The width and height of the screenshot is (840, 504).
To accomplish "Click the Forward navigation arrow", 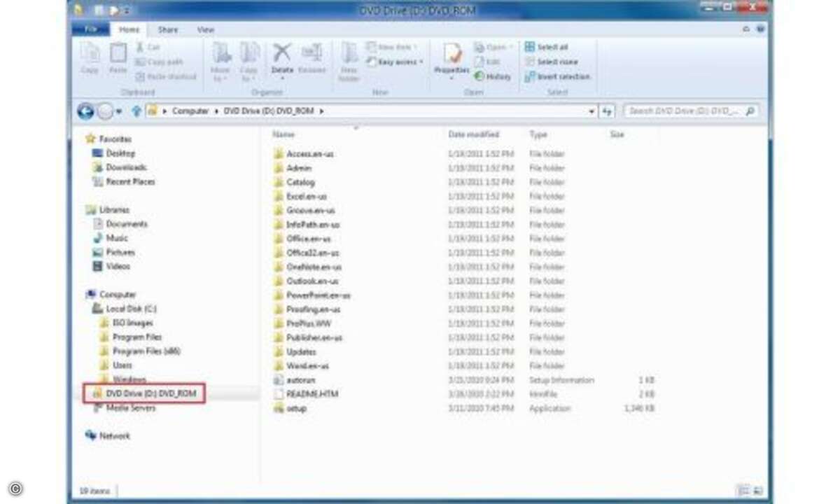I will (104, 111).
